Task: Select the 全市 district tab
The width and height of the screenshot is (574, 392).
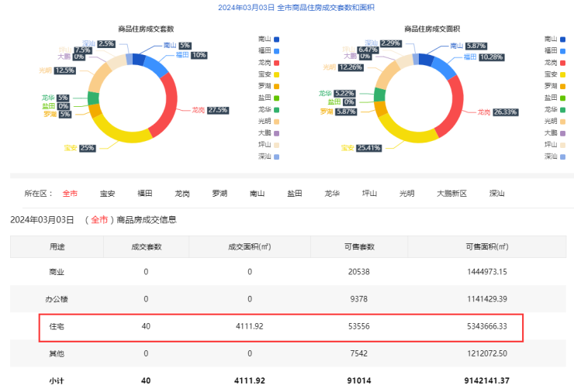Action: click(x=70, y=193)
